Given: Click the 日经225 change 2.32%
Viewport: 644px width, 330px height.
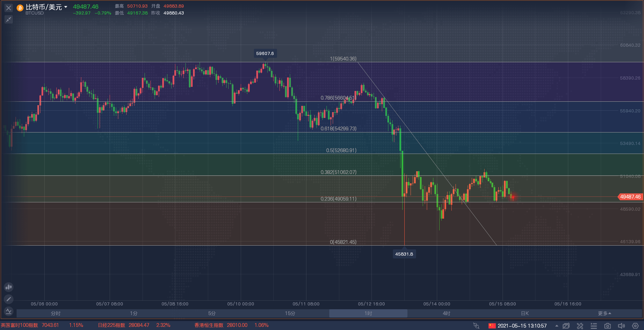Looking at the screenshot, I should 163,325.
